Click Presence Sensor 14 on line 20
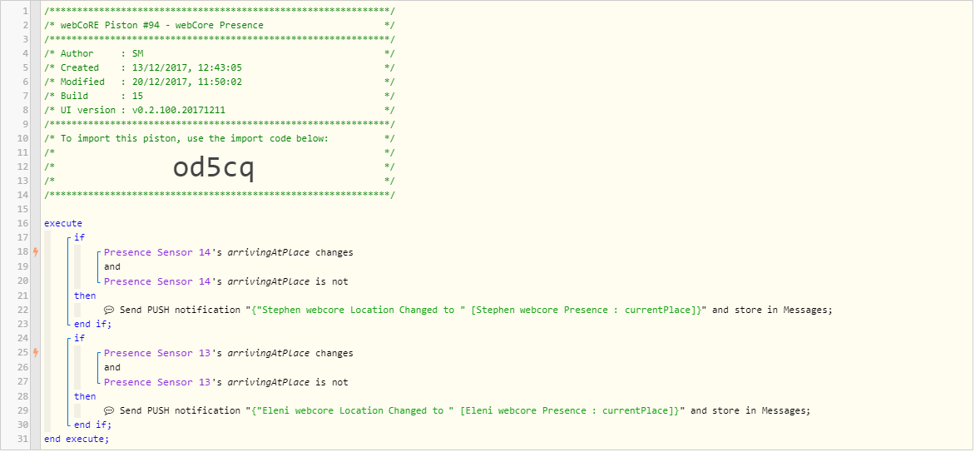 [x=157, y=281]
